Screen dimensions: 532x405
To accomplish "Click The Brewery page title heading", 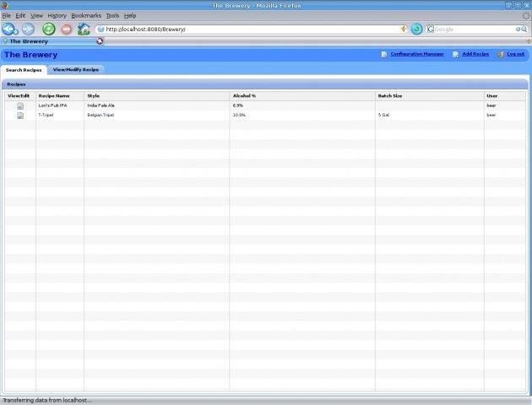I will click(31, 55).
